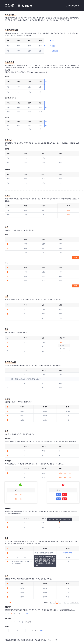This screenshot has width=84, height=644.
Task: Click the filter funnel icon beside 标题4 in 筛选 table
Action: point(64,338)
